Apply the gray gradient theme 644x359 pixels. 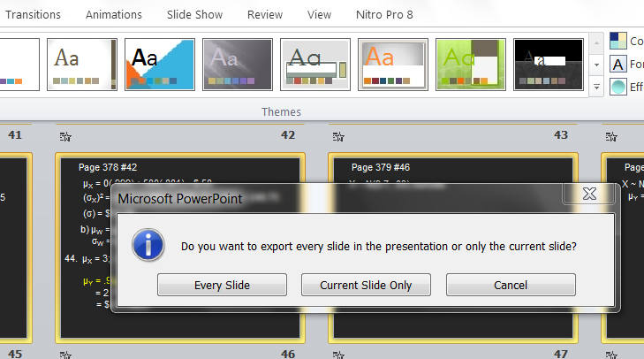(237, 65)
